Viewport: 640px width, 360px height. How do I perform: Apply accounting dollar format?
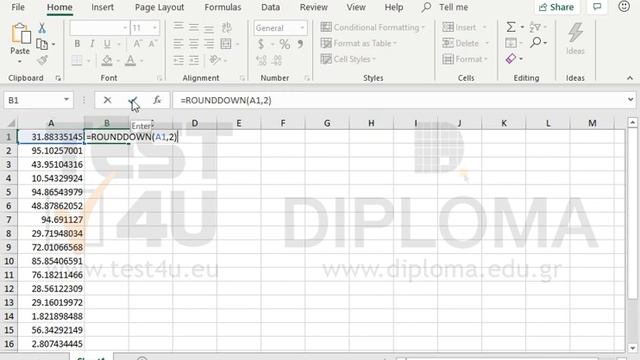click(x=261, y=44)
